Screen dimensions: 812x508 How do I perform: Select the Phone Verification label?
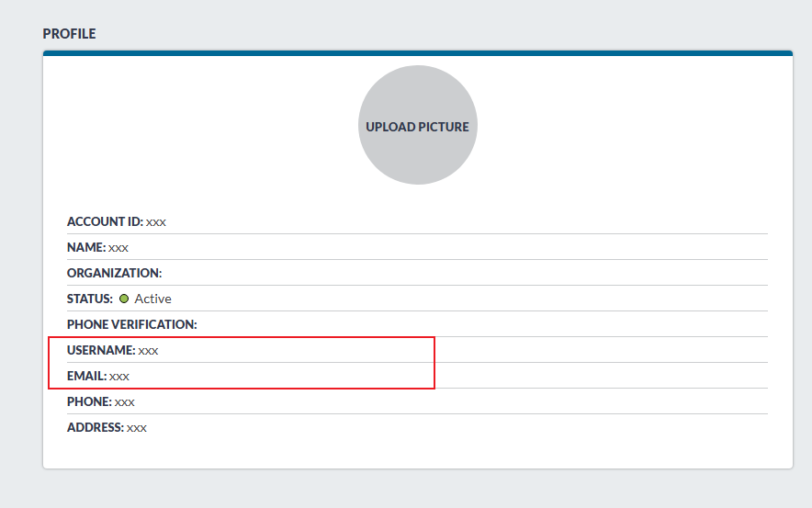coord(132,324)
